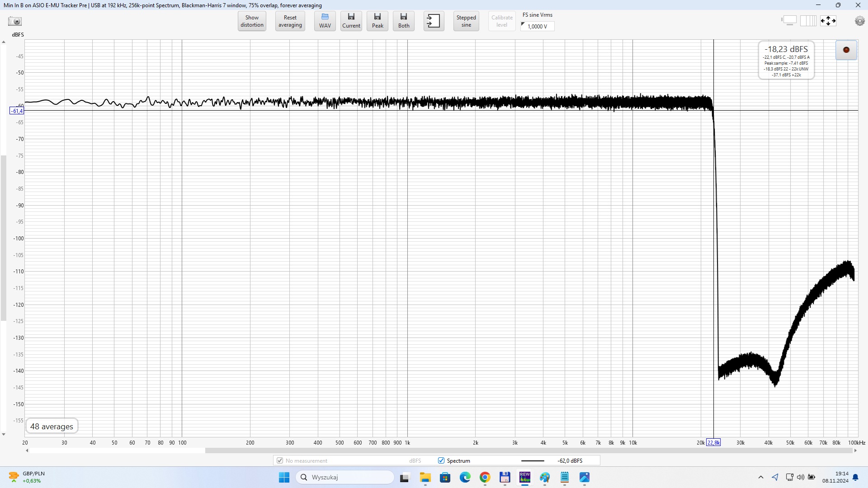Reset averaging of the spectrum
This screenshot has width=868, height=488.
[x=290, y=21]
